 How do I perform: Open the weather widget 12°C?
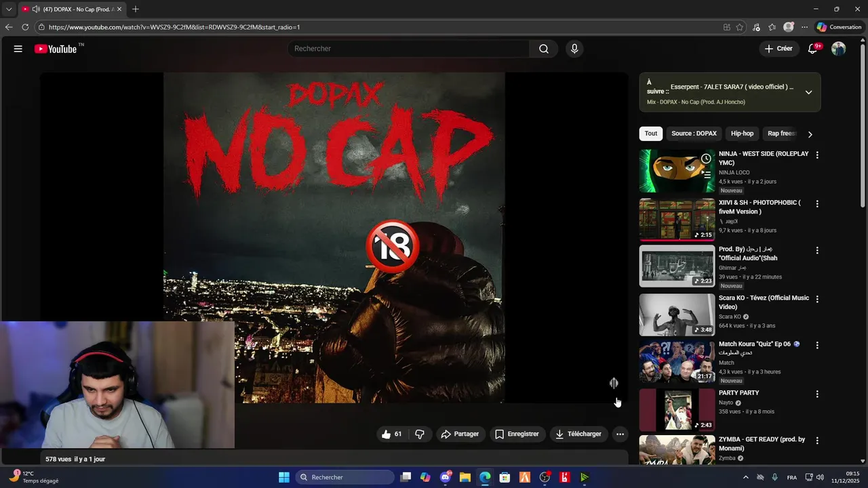click(x=34, y=477)
